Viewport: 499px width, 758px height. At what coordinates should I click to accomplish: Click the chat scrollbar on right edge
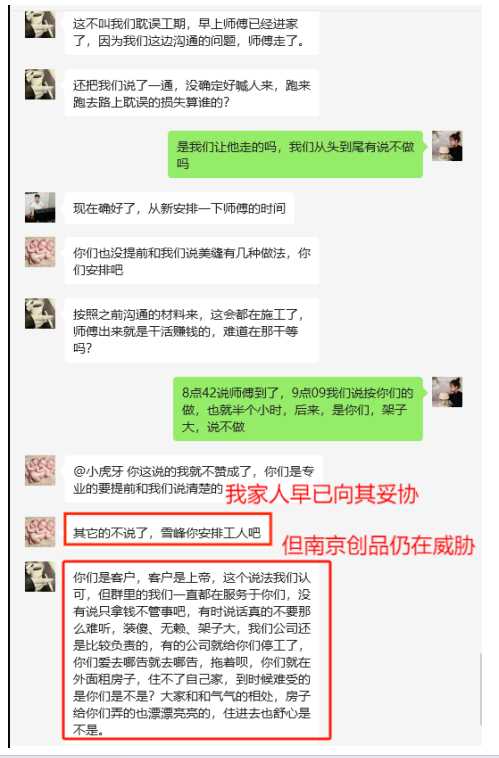(481, 689)
